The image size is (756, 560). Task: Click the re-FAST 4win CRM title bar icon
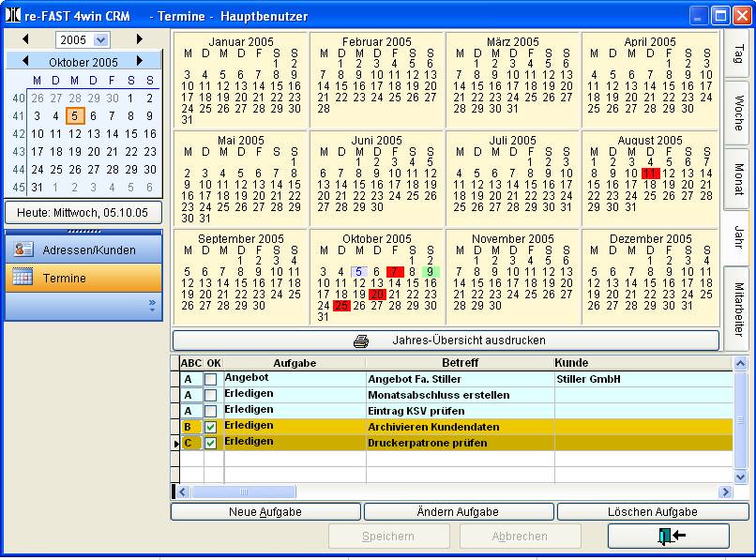(13, 15)
